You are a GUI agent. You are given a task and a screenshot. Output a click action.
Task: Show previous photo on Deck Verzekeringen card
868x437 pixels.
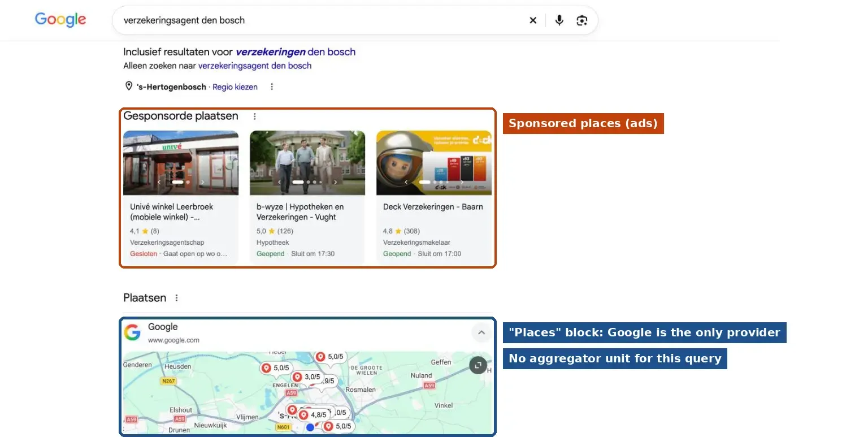[x=407, y=182]
